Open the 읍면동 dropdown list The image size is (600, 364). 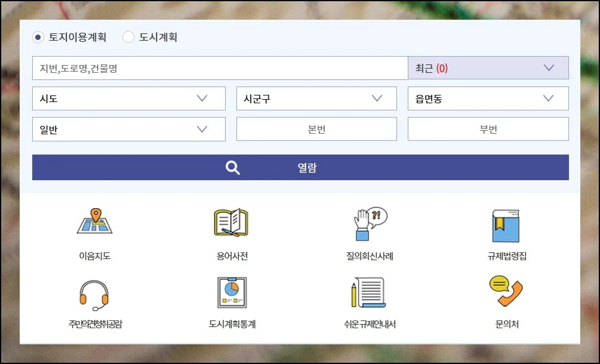[488, 98]
